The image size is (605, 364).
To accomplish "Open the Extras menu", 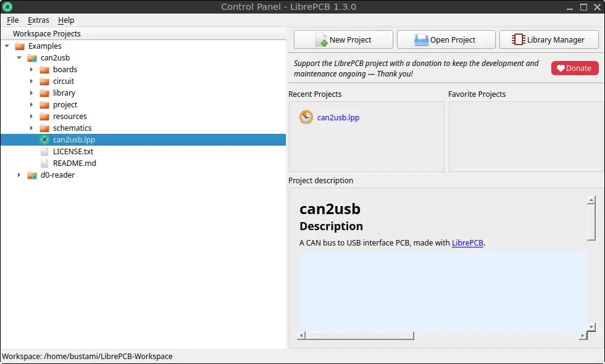I will 38,20.
